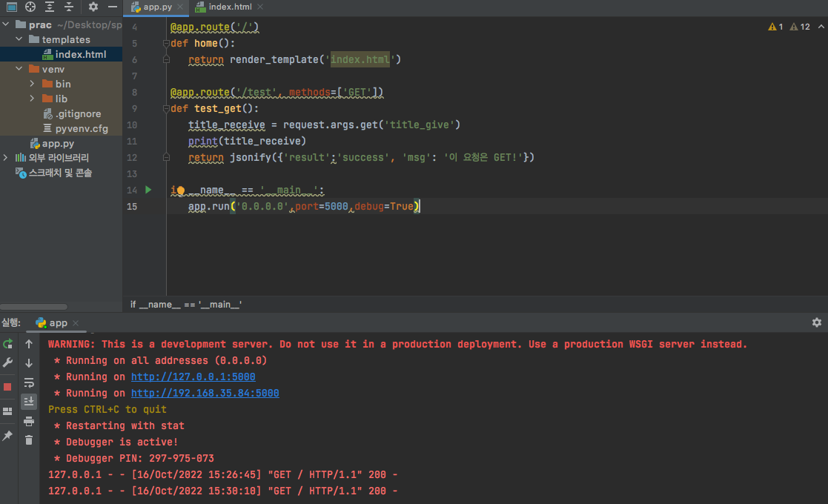The image size is (828, 504).
Task: Expand the lib folder
Action: [x=32, y=98]
